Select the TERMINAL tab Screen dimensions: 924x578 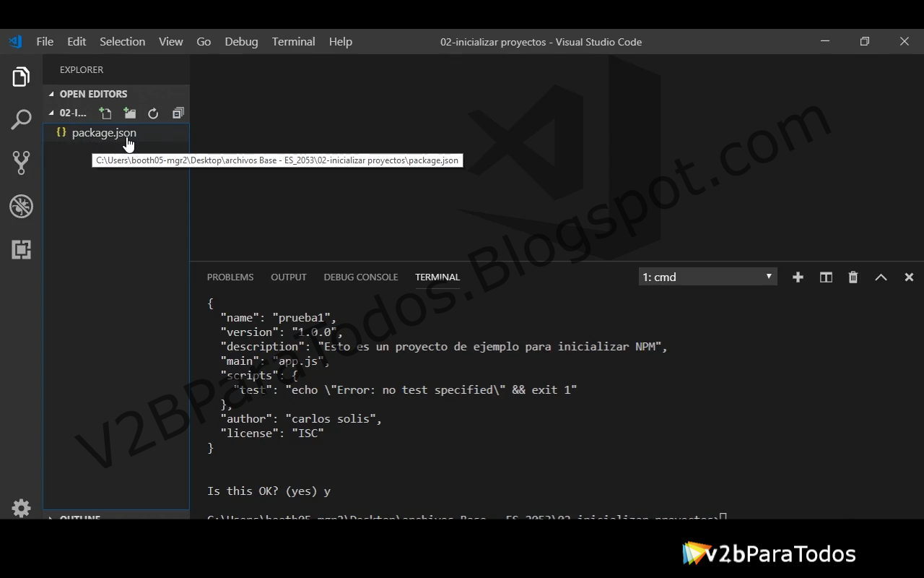437,277
